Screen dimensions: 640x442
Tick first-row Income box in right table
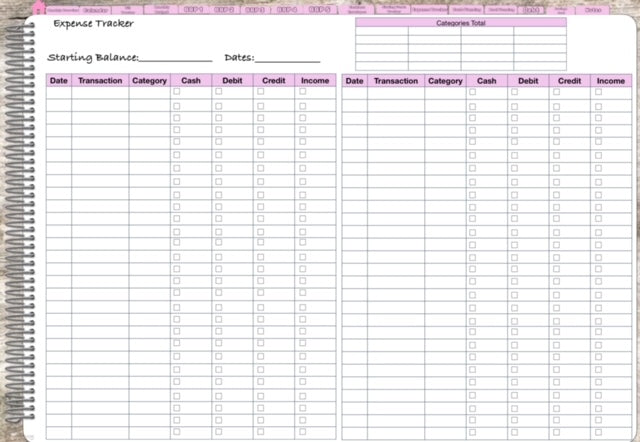[x=599, y=92]
